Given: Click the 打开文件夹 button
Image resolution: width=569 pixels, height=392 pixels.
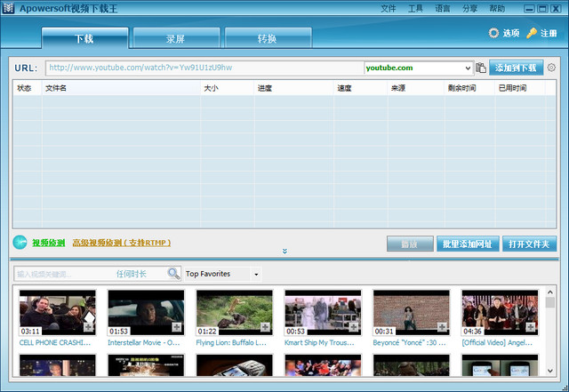Looking at the screenshot, I should click(x=529, y=244).
